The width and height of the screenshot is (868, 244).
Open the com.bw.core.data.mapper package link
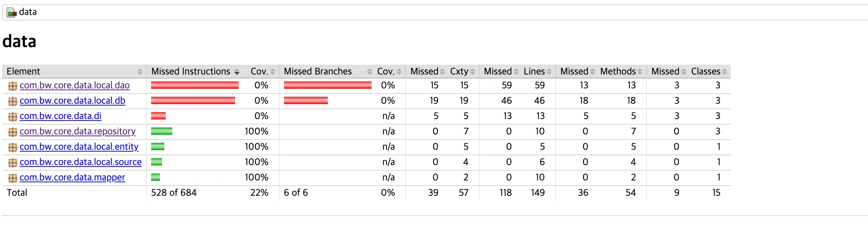coord(72,177)
